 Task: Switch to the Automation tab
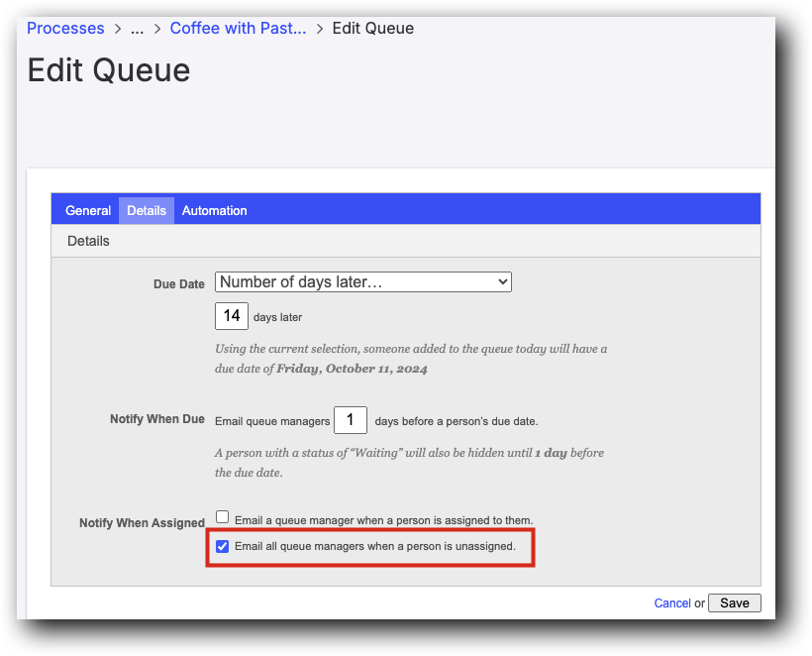pos(214,210)
